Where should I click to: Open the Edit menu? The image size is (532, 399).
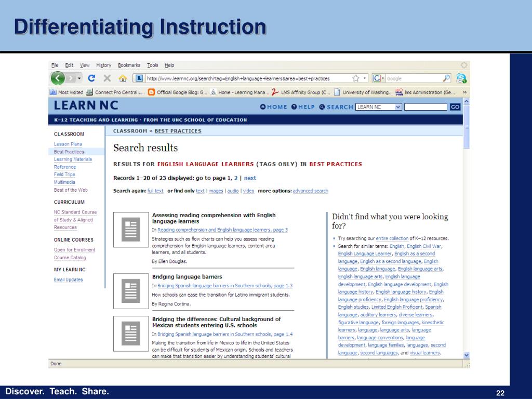pos(69,65)
